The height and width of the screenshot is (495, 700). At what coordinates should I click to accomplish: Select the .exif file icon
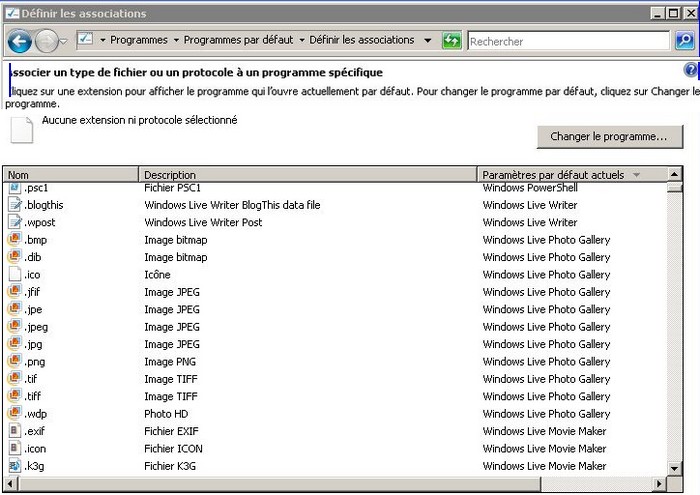click(15, 431)
